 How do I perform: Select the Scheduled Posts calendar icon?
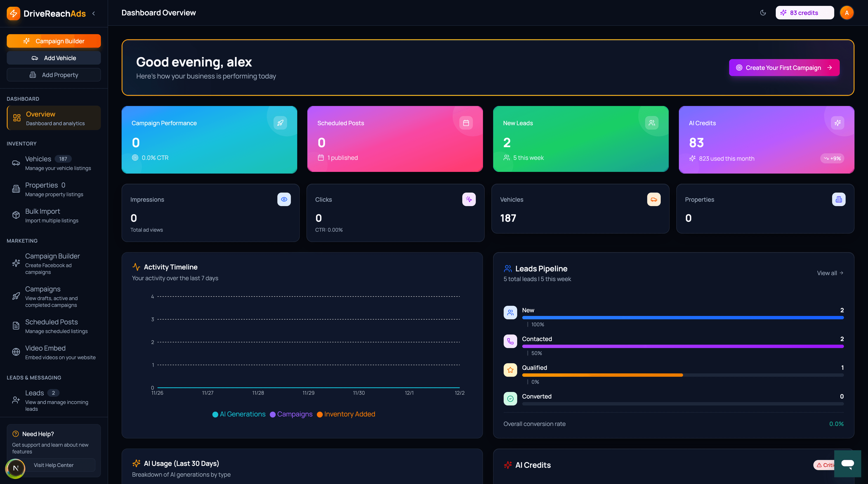click(x=466, y=123)
